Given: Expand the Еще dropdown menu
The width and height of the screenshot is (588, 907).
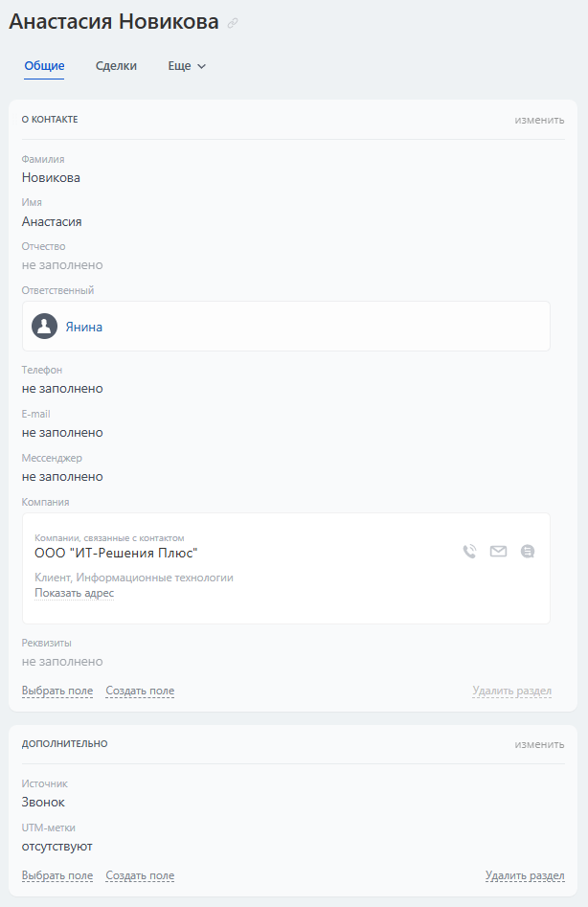Looking at the screenshot, I should [187, 66].
